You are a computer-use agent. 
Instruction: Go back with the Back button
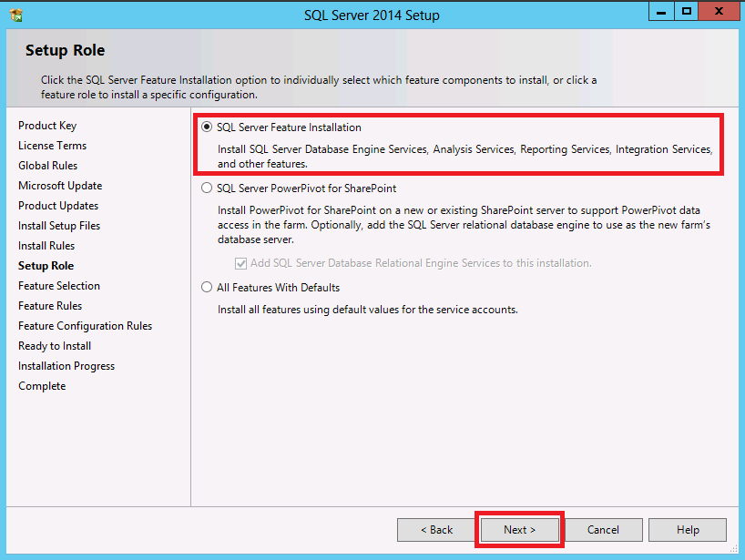pos(436,530)
